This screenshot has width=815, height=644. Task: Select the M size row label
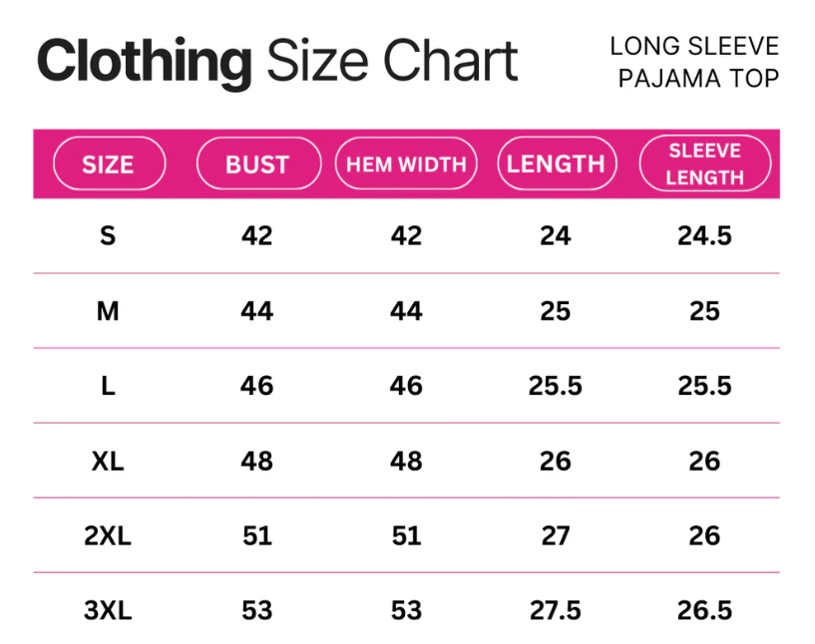click(108, 311)
